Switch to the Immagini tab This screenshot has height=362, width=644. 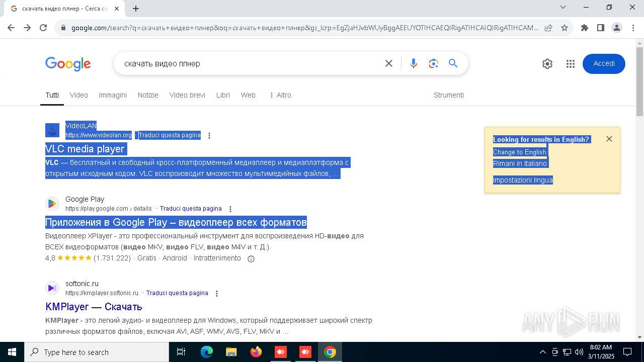(113, 95)
